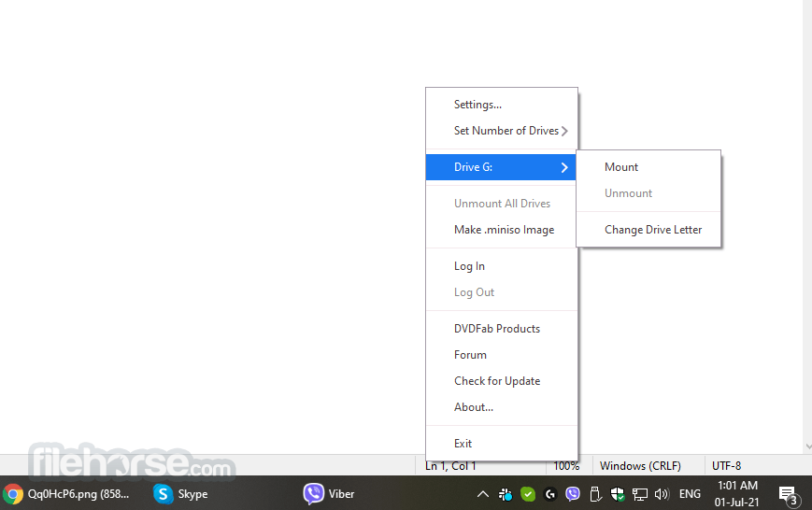Open the Logitech G tray icon
812x510 pixels.
coord(550,494)
